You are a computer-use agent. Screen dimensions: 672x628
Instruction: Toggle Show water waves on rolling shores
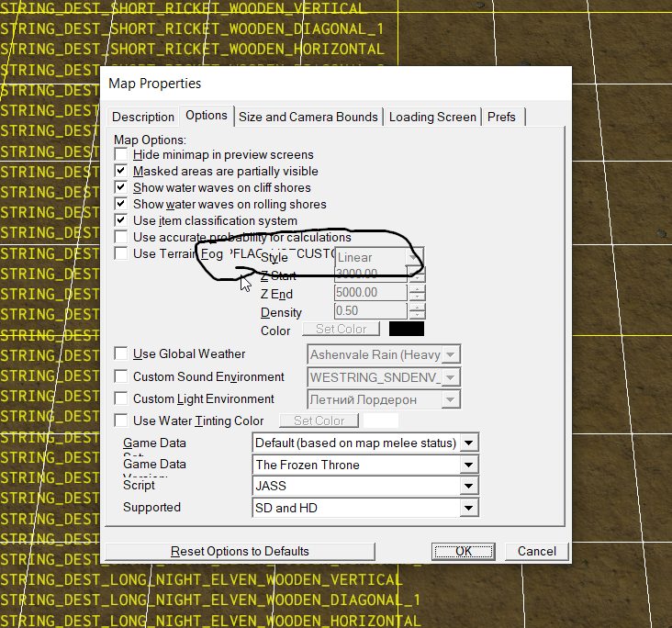pos(121,204)
